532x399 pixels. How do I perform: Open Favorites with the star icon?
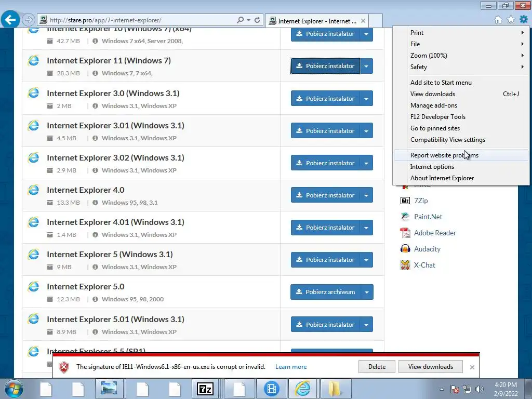pos(511,20)
